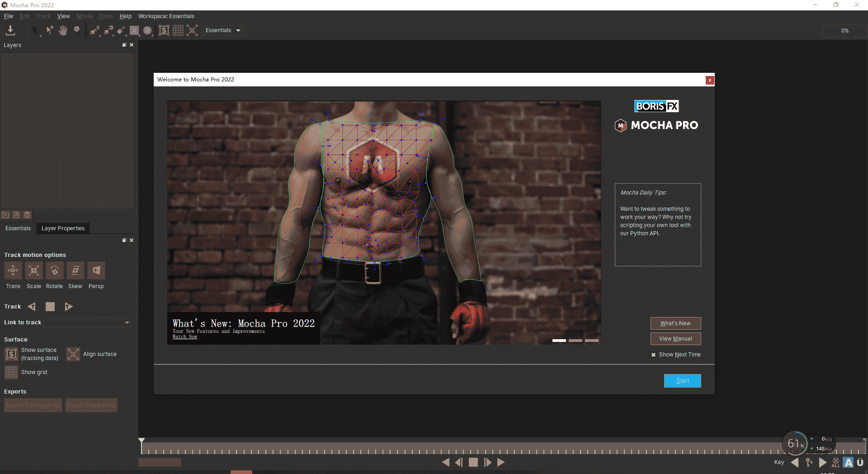This screenshot has height=474, width=868.
Task: Toggle Persp perspective motion tracking
Action: [x=96, y=270]
